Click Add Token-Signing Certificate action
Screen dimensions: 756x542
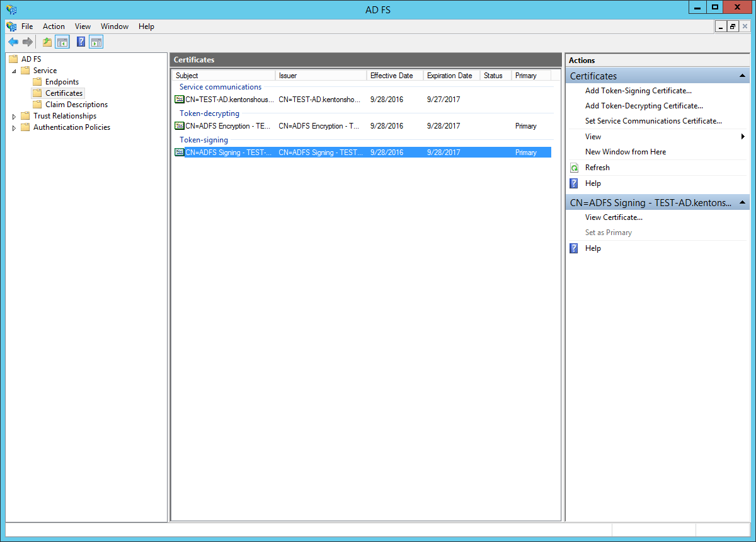[x=638, y=91]
